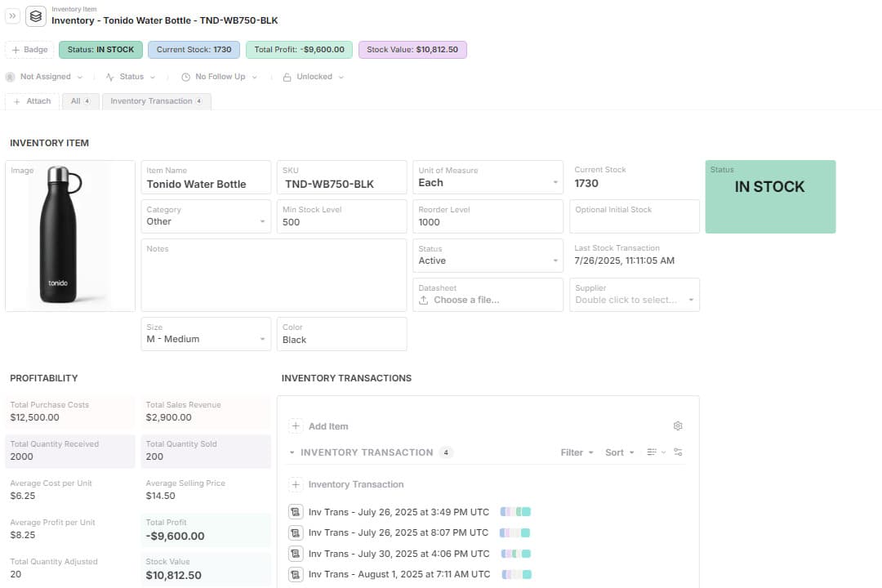Image resolution: width=882 pixels, height=588 pixels.
Task: Open the transactions panel settings gear
Action: (677, 426)
